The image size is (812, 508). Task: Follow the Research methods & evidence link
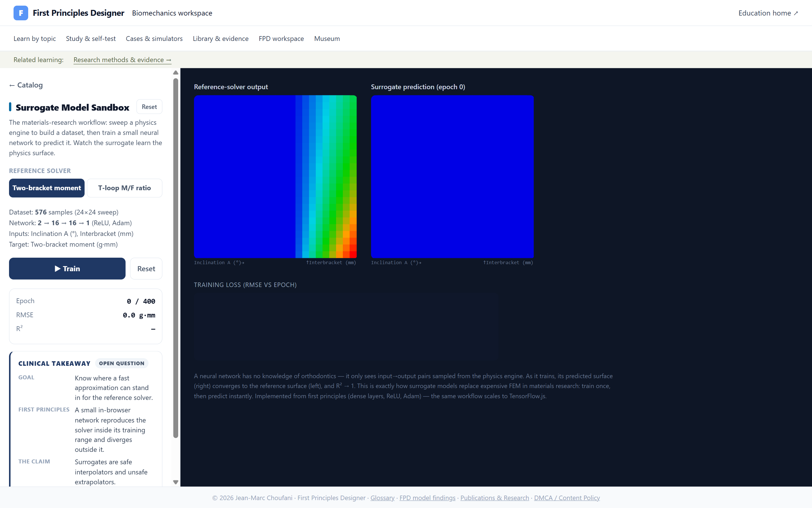click(x=122, y=60)
